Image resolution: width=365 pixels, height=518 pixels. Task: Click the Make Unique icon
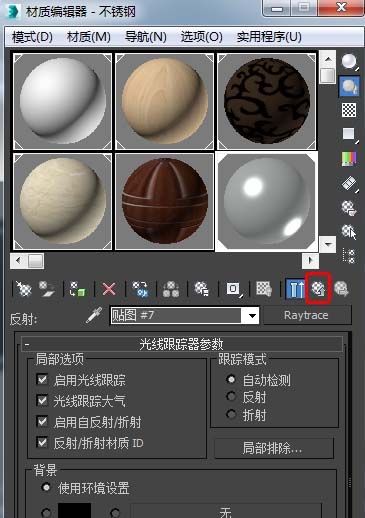171,289
